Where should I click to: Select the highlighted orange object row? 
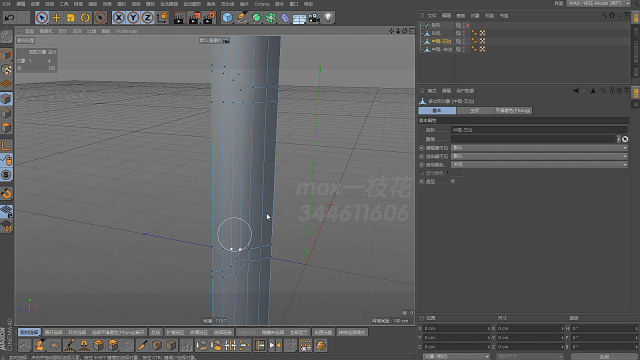click(x=442, y=41)
